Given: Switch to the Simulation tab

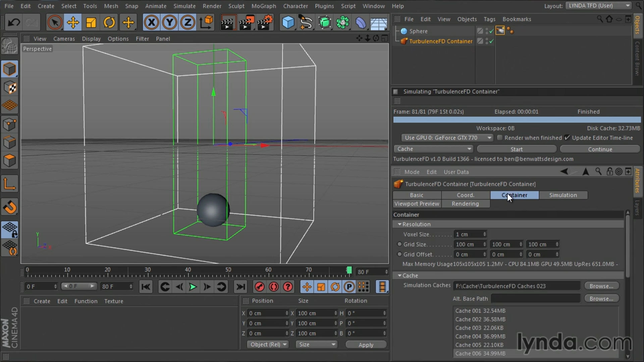Looking at the screenshot, I should pos(563,195).
